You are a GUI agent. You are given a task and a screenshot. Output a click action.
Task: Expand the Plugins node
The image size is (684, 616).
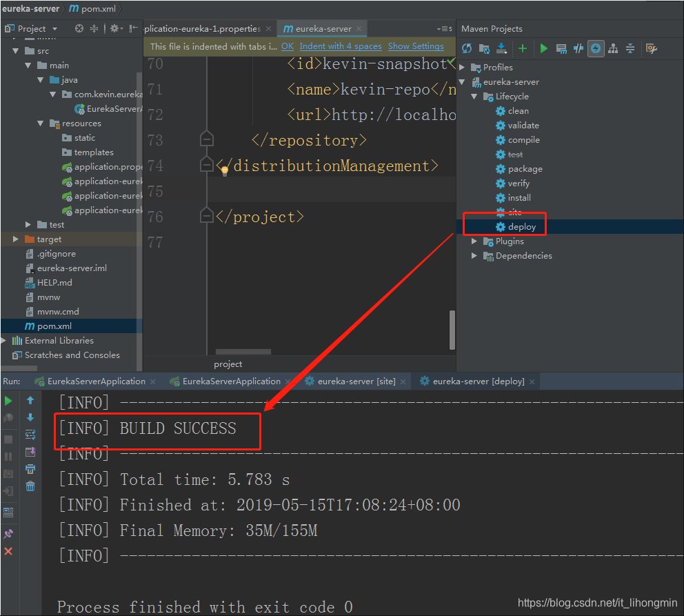tap(474, 241)
